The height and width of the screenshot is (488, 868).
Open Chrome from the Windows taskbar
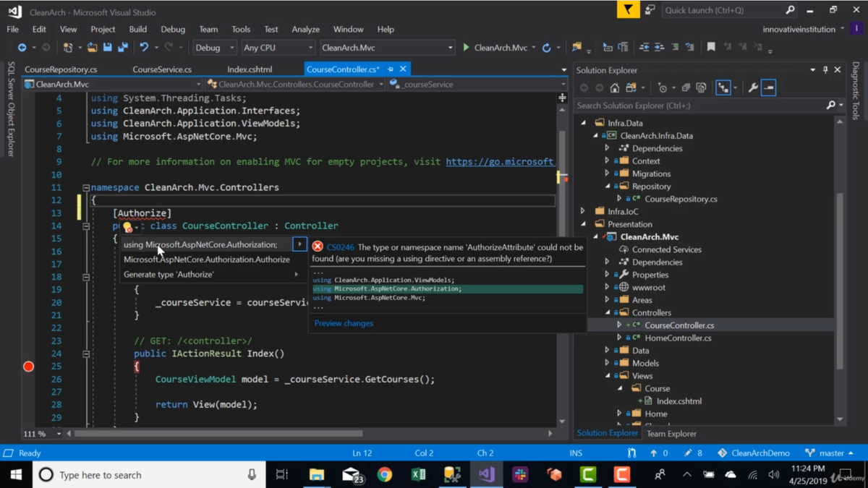[385, 475]
